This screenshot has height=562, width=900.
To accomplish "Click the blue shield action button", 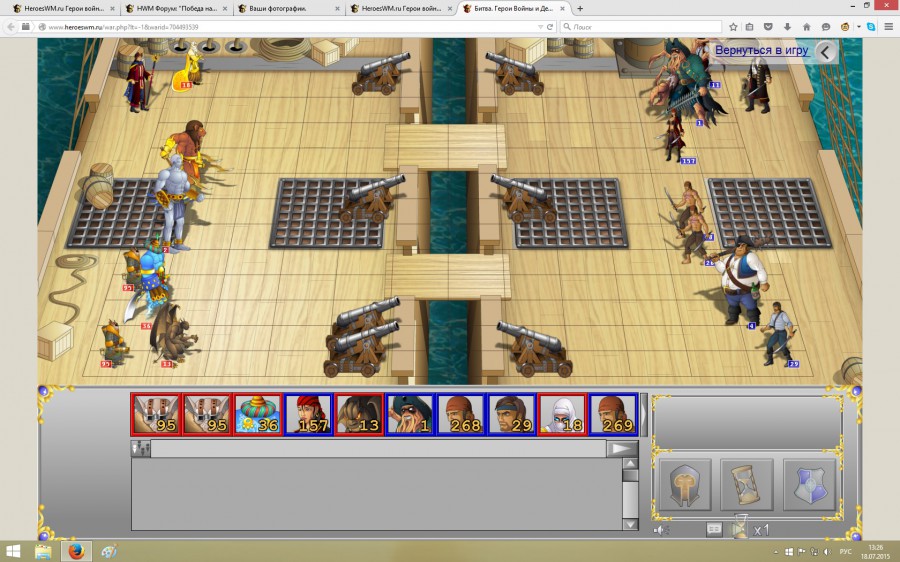I will (809, 485).
